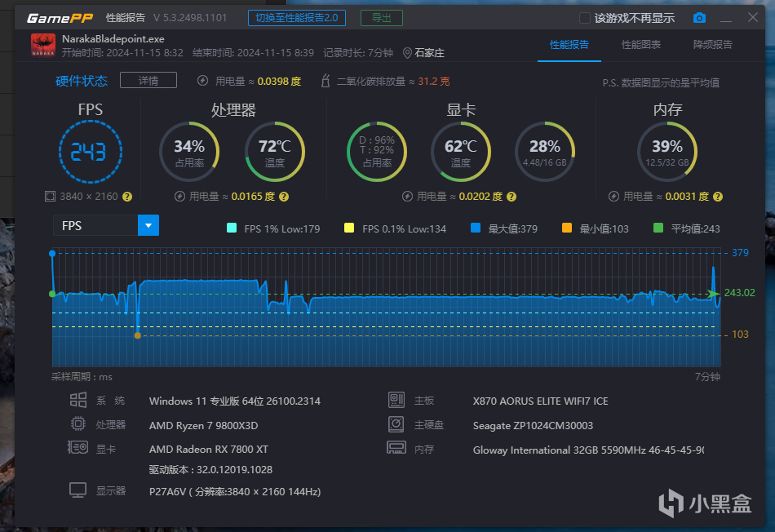775x532 pixels.
Task: Open the 降频报告 tab
Action: [713, 45]
